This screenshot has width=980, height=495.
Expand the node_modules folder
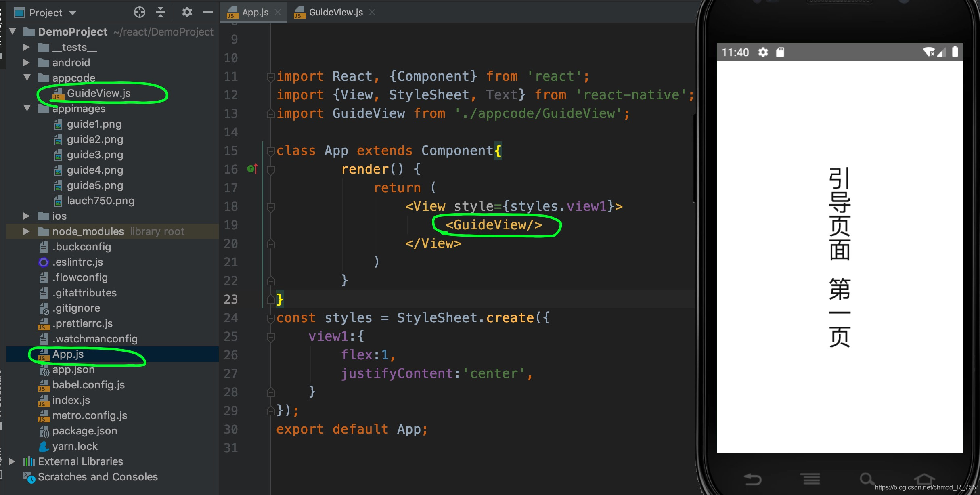(26, 231)
